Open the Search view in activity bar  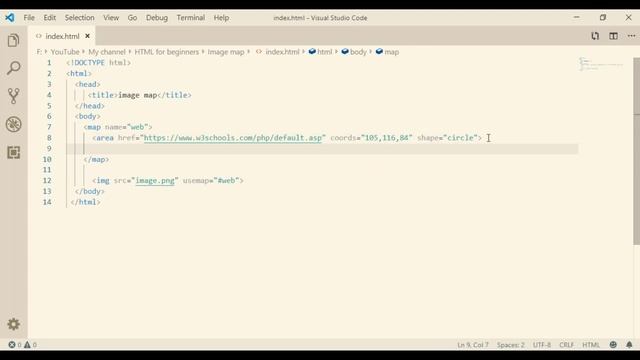pyautogui.click(x=13, y=68)
